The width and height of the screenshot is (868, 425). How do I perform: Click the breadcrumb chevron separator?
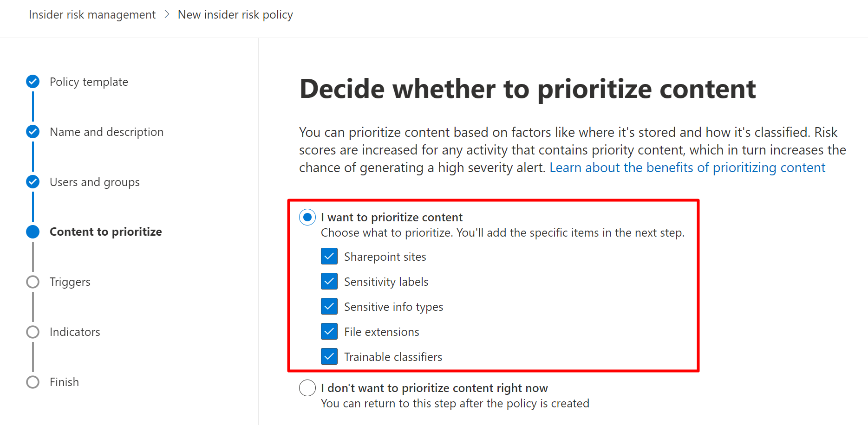(167, 15)
